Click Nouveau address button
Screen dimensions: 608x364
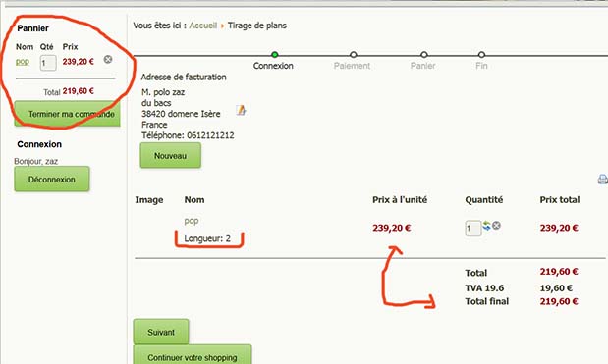point(171,155)
